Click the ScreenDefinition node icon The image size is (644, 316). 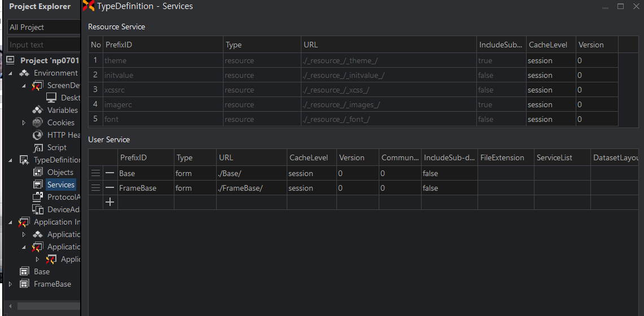coord(38,85)
